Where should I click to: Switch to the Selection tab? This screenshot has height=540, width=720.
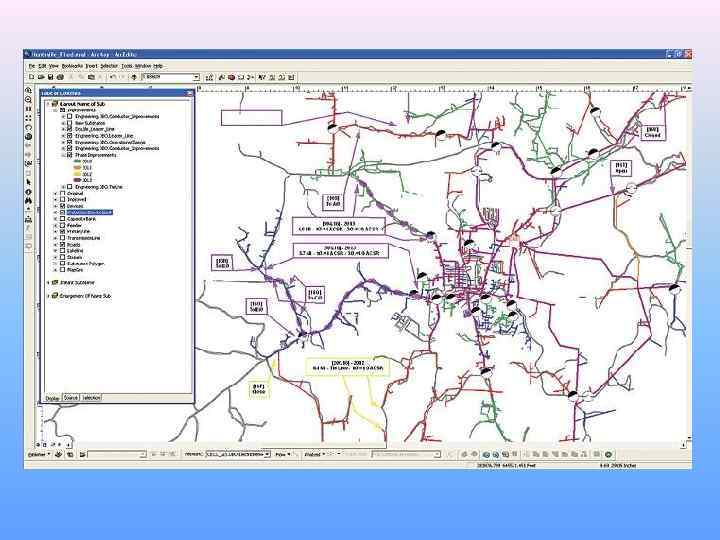pos(91,398)
